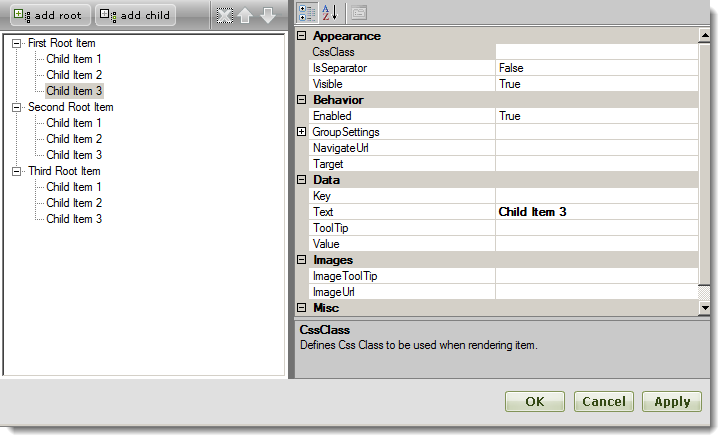725x442 pixels.
Task: Collapse the Data category section
Action: pyautogui.click(x=302, y=180)
